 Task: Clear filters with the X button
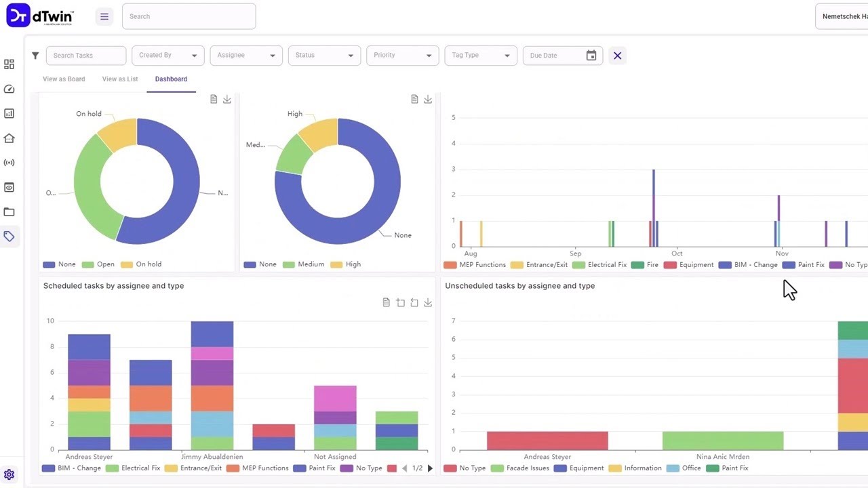point(617,56)
